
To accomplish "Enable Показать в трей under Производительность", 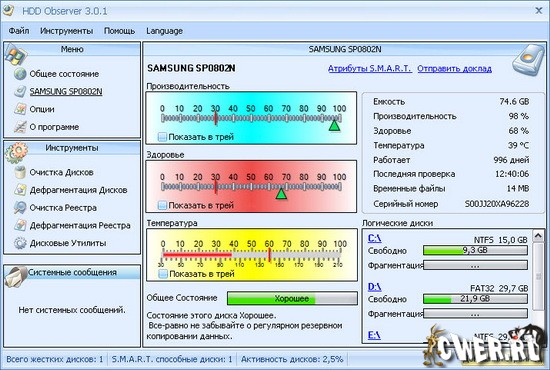I will pyautogui.click(x=162, y=137).
